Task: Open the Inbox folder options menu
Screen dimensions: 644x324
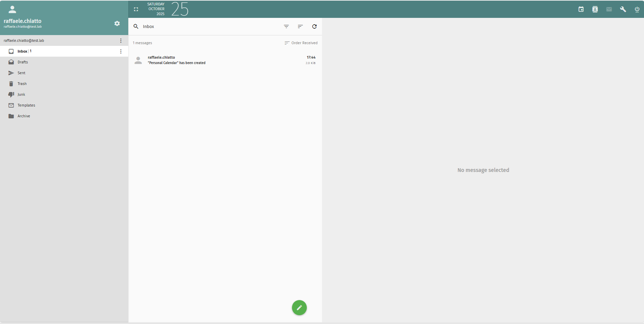Action: click(121, 52)
